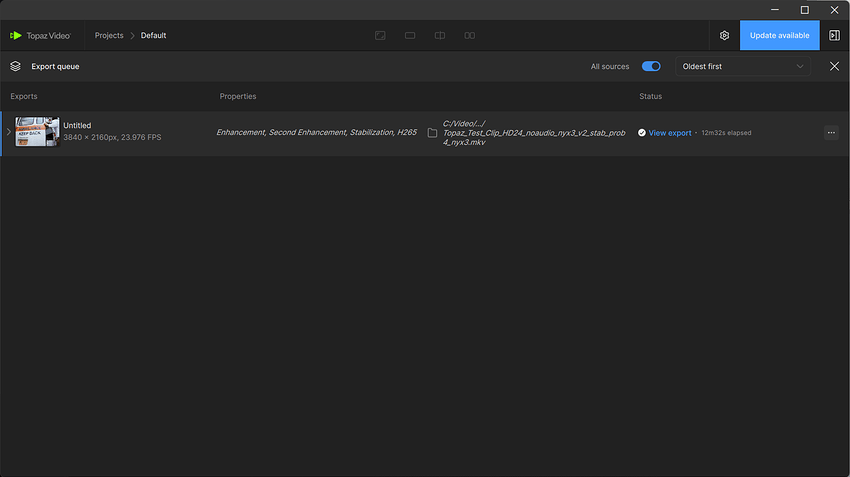Viewport: 850px width, 477px height.
Task: Click the Default breadcrumb item
Action: click(153, 35)
